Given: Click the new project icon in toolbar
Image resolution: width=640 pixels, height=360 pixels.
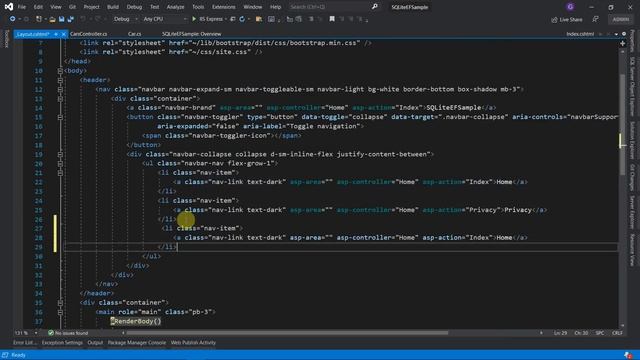Looking at the screenshot, I should coord(39,19).
